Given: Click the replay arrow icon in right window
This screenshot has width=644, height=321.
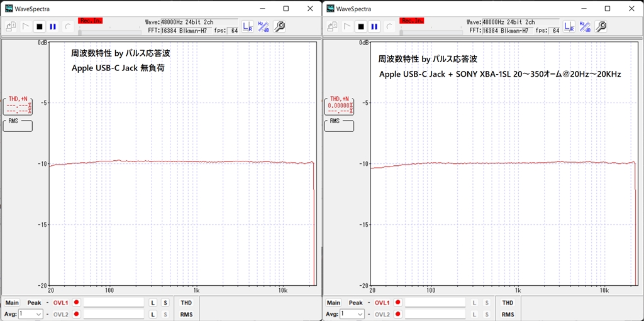Looking at the screenshot, I should pyautogui.click(x=389, y=26).
